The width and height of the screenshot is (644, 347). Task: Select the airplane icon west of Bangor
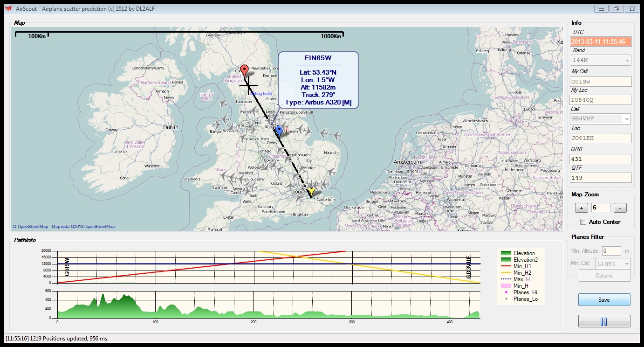(216, 125)
